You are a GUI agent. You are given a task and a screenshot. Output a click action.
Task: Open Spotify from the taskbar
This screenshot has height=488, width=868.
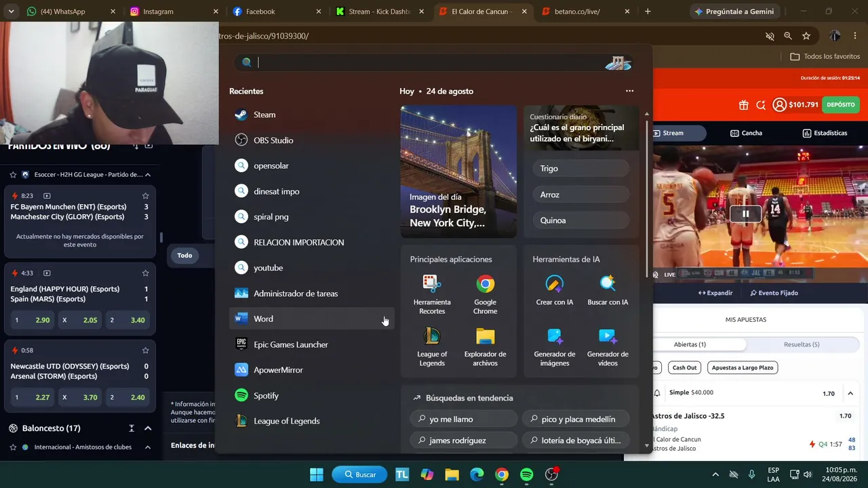pos(526,474)
